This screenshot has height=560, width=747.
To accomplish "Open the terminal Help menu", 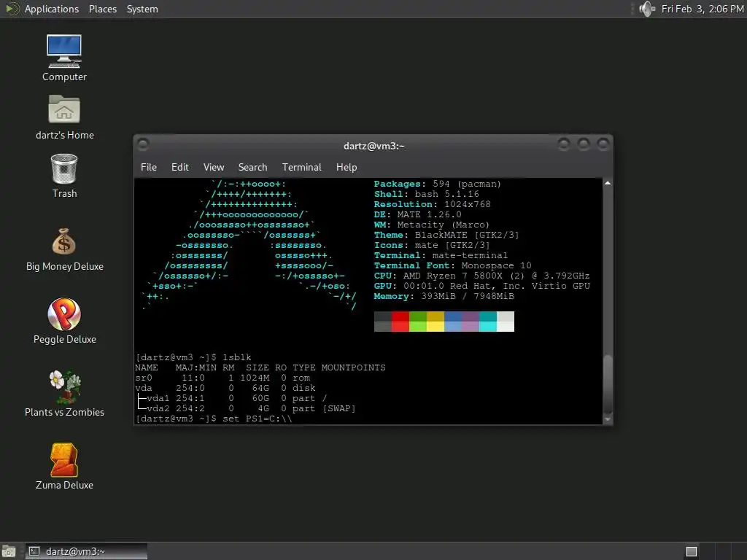I will pos(347,167).
